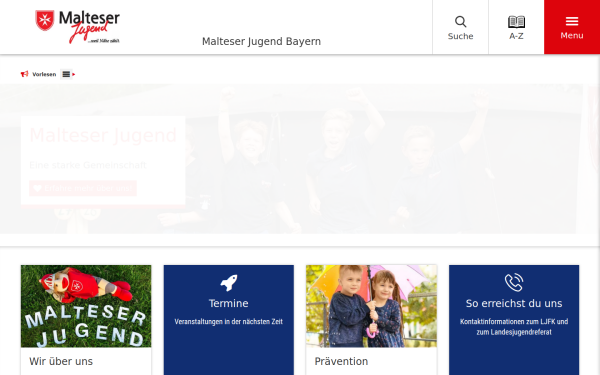The image size is (600, 375).
Task: Click the magnifying glass Suche icon
Action: pos(460,21)
